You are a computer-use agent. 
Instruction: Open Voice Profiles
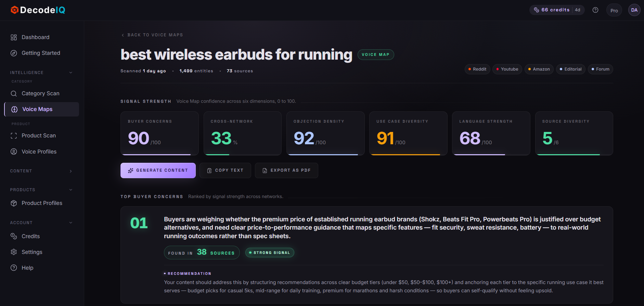tap(42, 151)
